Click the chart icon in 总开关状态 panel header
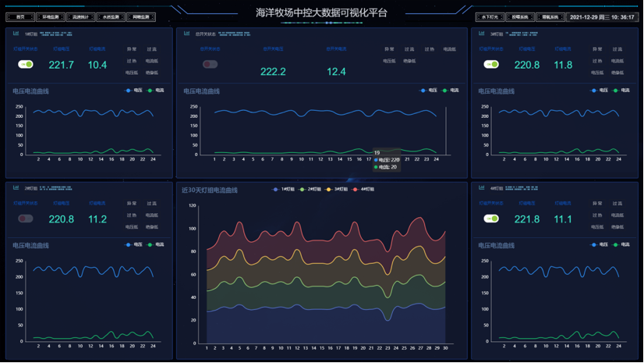This screenshot has height=363, width=644. pyautogui.click(x=186, y=34)
